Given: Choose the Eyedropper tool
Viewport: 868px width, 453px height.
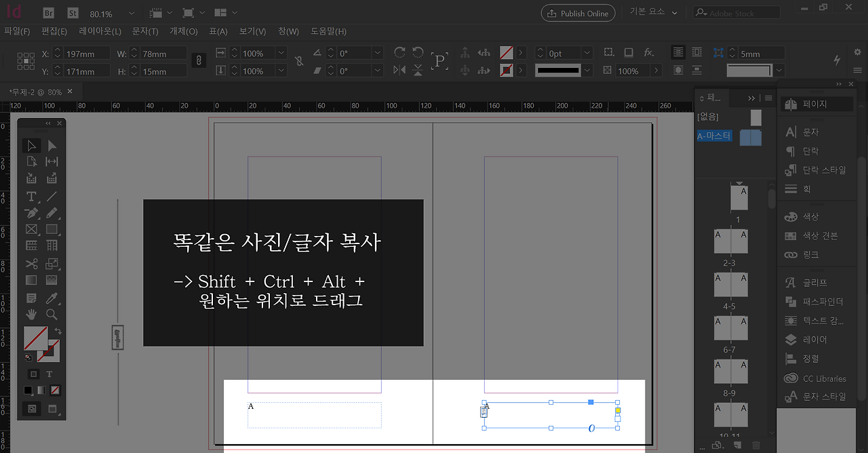Looking at the screenshot, I should [x=52, y=298].
